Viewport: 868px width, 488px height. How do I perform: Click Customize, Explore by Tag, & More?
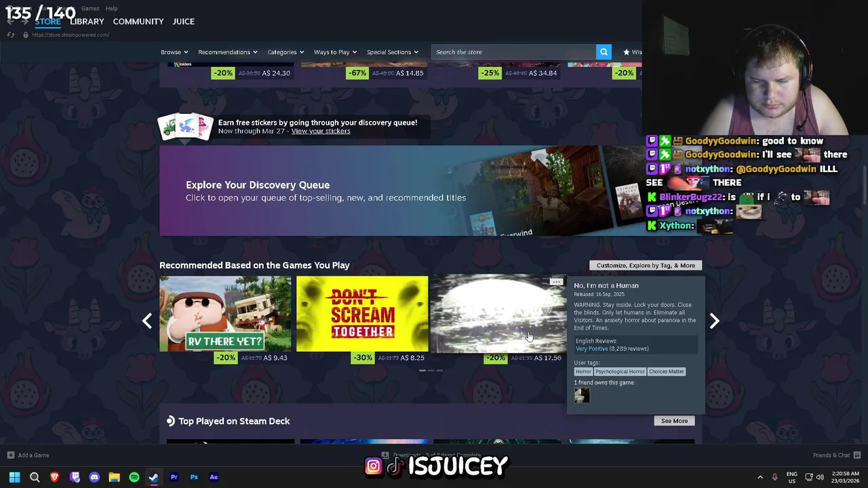(x=646, y=266)
